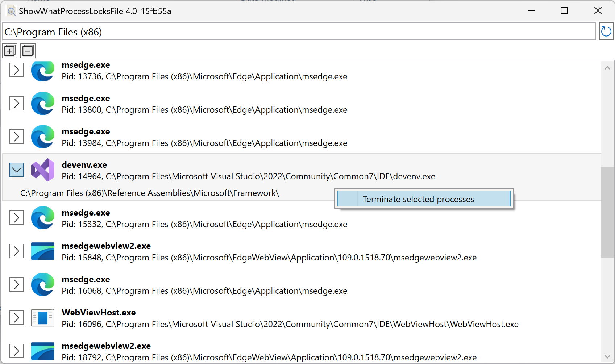Click the Pid 13736 path line

(204, 76)
